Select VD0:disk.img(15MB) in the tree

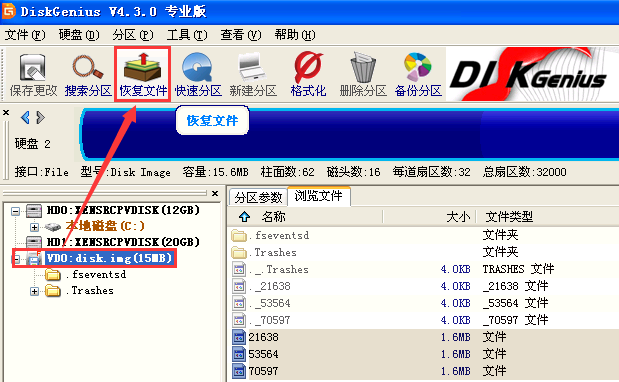click(x=109, y=258)
